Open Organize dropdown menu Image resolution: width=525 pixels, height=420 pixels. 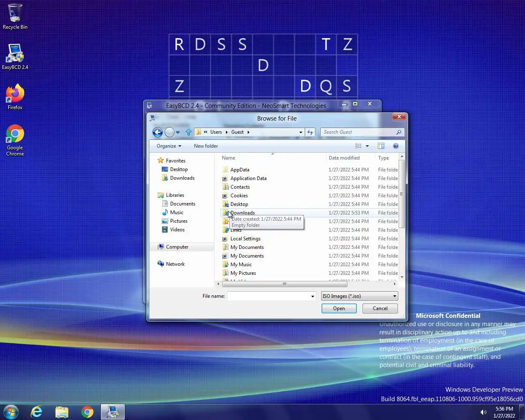(169, 146)
